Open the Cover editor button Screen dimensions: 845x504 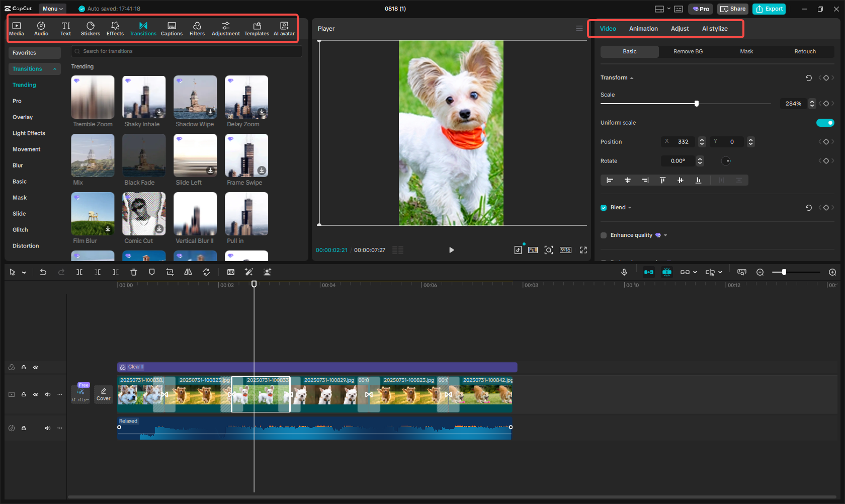(104, 394)
